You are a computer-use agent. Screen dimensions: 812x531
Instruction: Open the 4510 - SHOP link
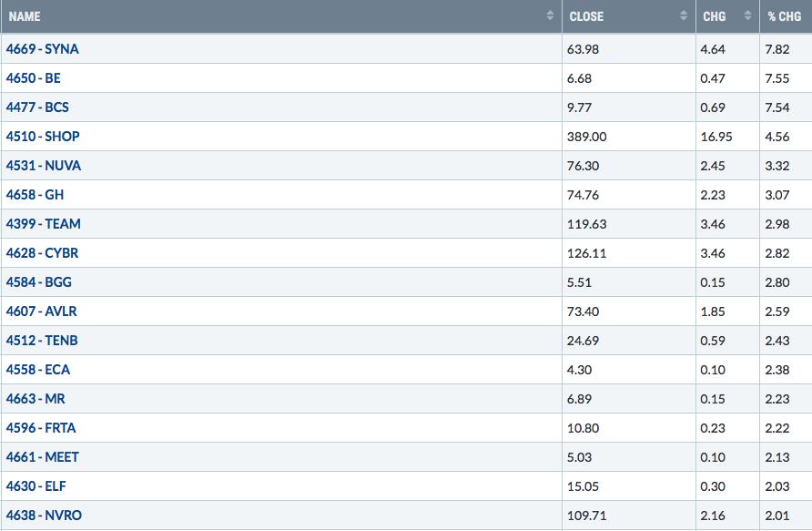pyautogui.click(x=43, y=137)
